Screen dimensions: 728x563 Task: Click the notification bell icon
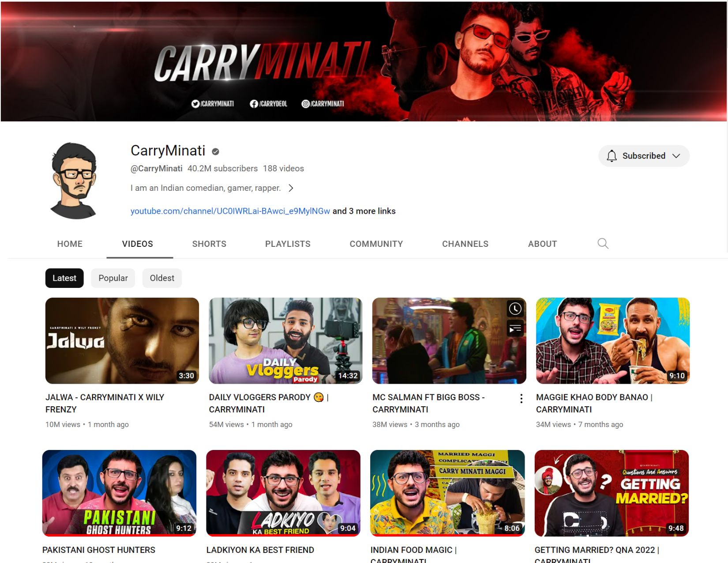(612, 156)
